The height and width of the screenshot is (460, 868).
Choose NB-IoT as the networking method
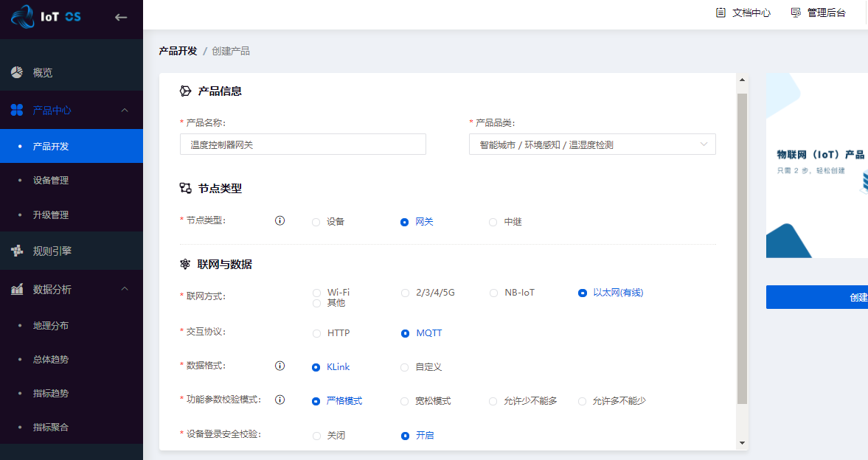pyautogui.click(x=493, y=292)
